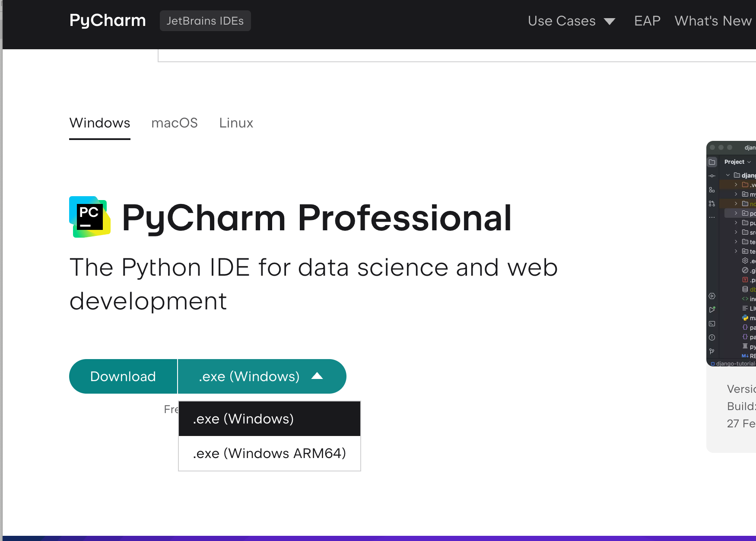Image resolution: width=756 pixels, height=541 pixels.
Task: Click the PyCharm Professional heading text
Action: 317,218
